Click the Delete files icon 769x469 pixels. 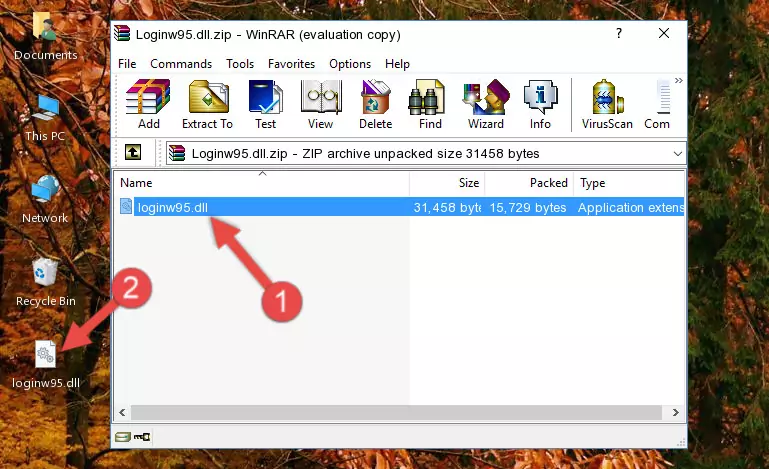click(376, 104)
